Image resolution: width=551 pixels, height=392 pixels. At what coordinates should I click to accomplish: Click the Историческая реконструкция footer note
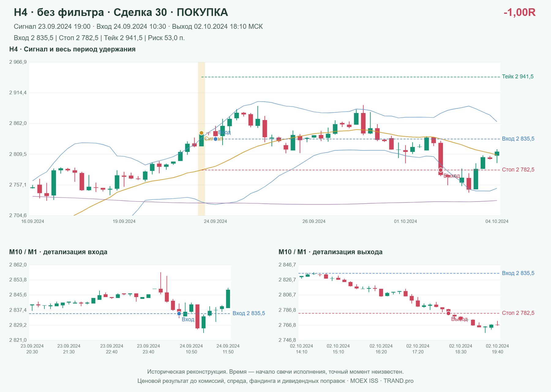275,372
